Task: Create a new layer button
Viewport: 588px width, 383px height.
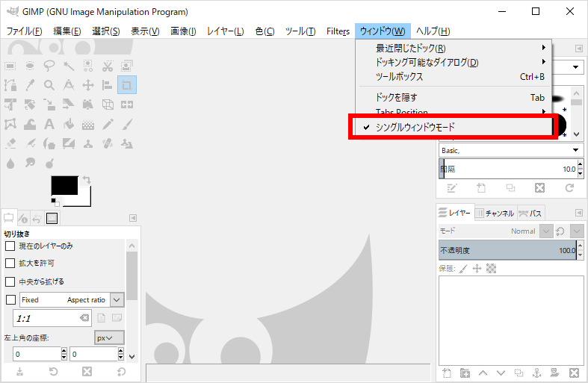Action: 447,373
